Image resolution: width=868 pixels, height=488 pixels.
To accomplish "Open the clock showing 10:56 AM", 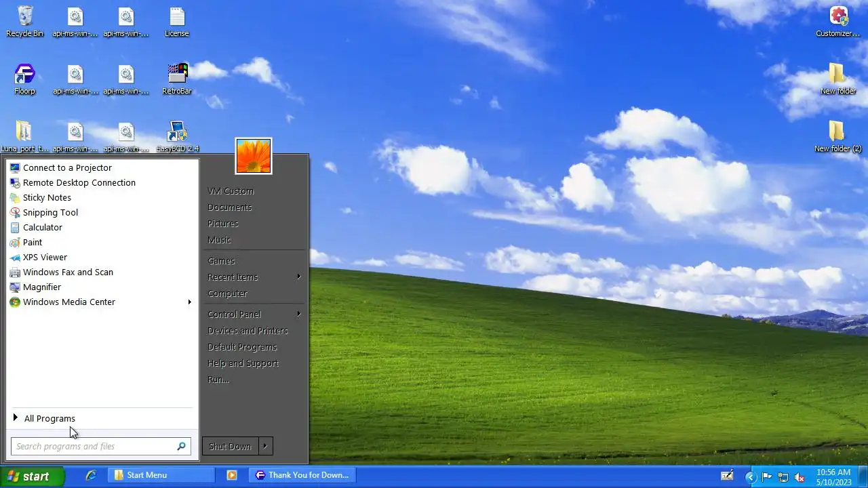I will (833, 477).
